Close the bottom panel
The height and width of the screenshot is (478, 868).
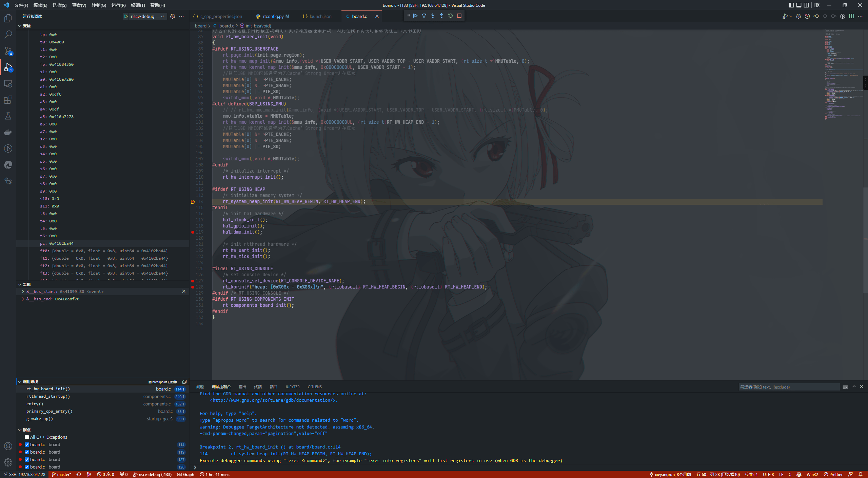pyautogui.click(x=861, y=387)
